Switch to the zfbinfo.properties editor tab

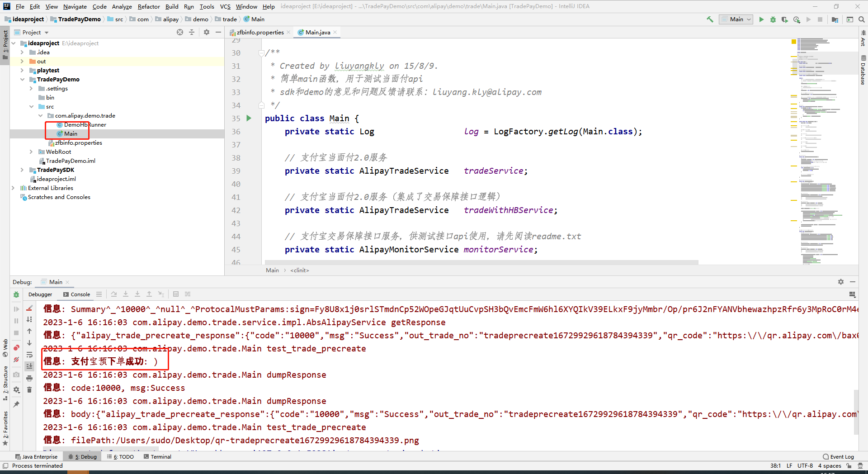point(260,32)
